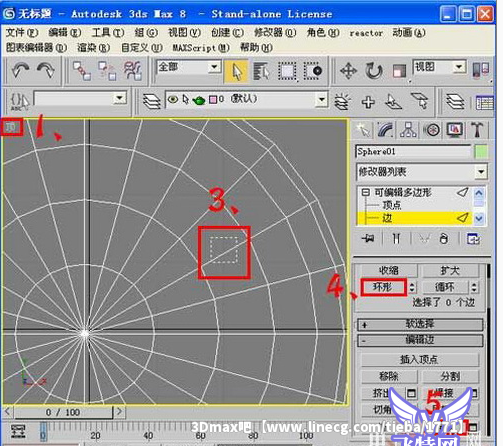The height and width of the screenshot is (446, 503).
Task: Toggle layer visibility eye icon
Action: pyautogui.click(x=172, y=99)
